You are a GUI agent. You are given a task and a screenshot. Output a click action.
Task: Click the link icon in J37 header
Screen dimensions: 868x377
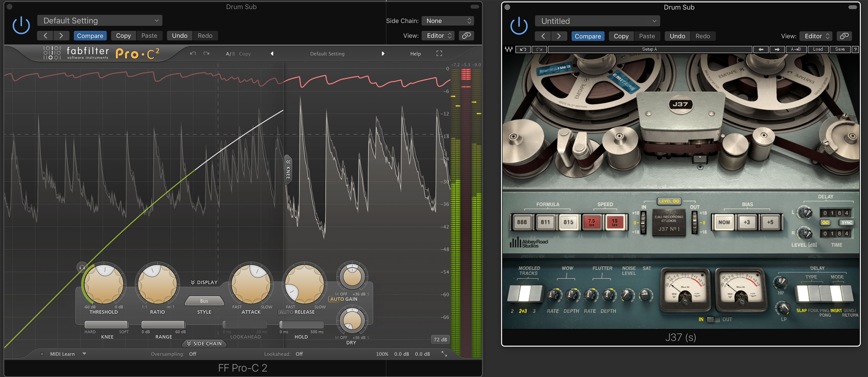coord(844,36)
